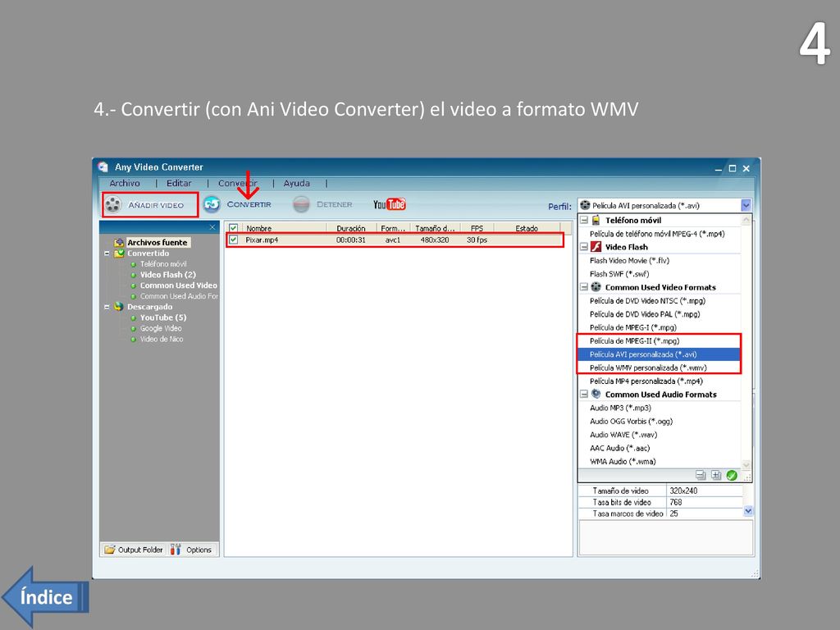Start conversion with the Convertir button
Image resolution: width=840 pixels, height=630 pixels.
click(x=237, y=204)
